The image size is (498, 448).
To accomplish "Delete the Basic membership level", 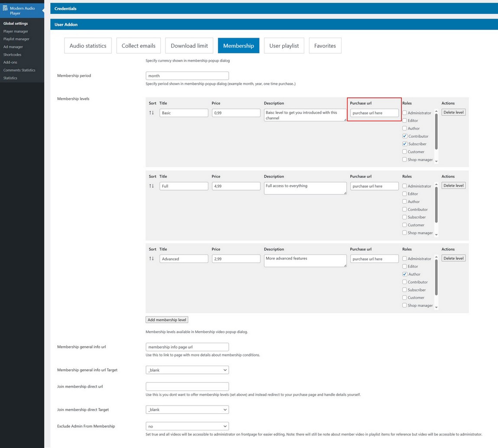I will point(453,112).
